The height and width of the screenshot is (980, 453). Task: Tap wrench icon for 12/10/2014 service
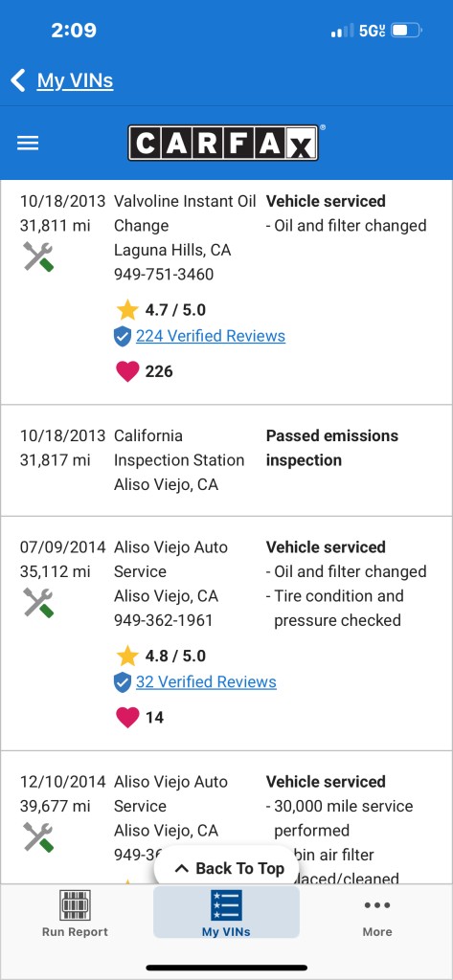point(38,836)
